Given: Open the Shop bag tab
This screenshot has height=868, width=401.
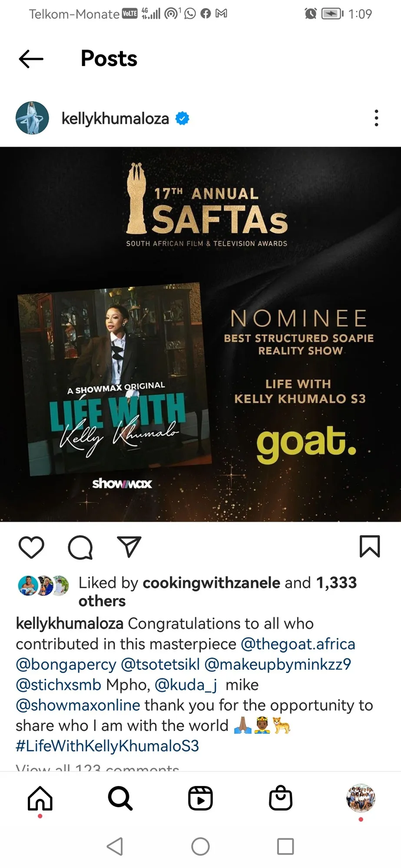Looking at the screenshot, I should pos(281,798).
